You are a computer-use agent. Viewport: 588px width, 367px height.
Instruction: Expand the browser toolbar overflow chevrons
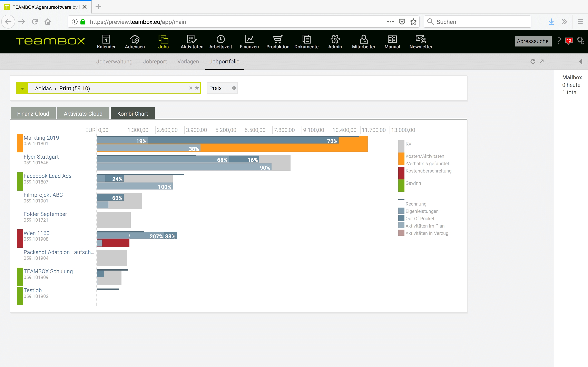pos(565,22)
